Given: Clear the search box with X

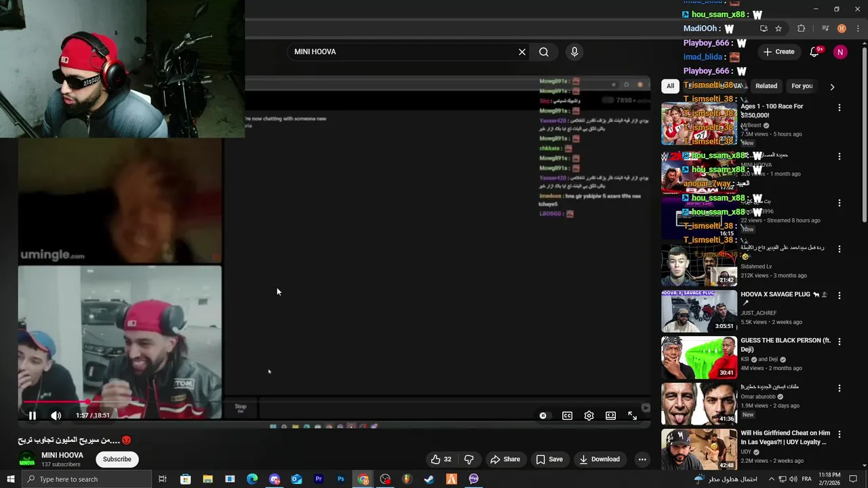Looking at the screenshot, I should (522, 52).
